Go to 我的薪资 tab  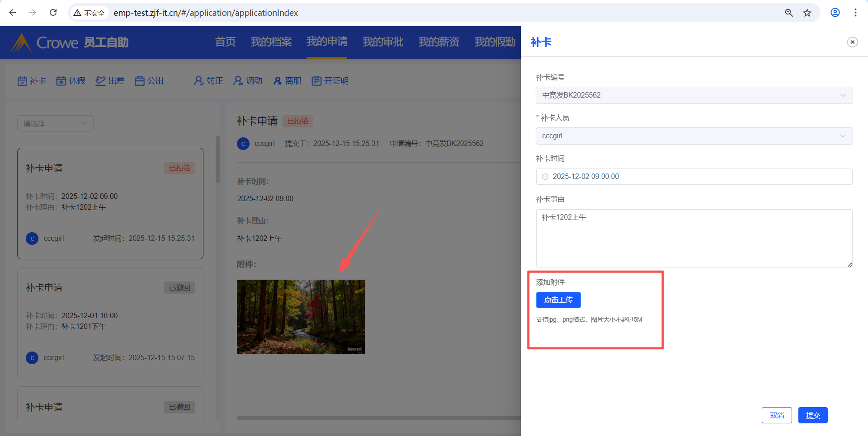click(x=439, y=42)
